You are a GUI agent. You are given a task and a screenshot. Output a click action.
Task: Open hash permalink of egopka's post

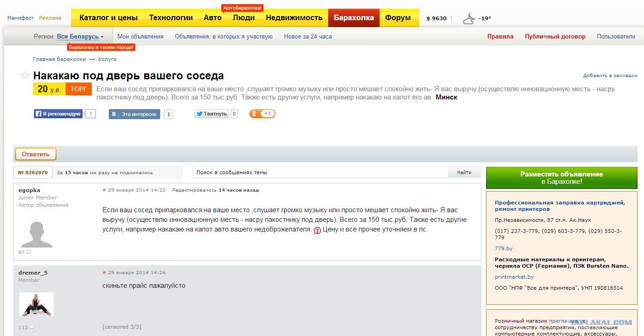(x=104, y=190)
